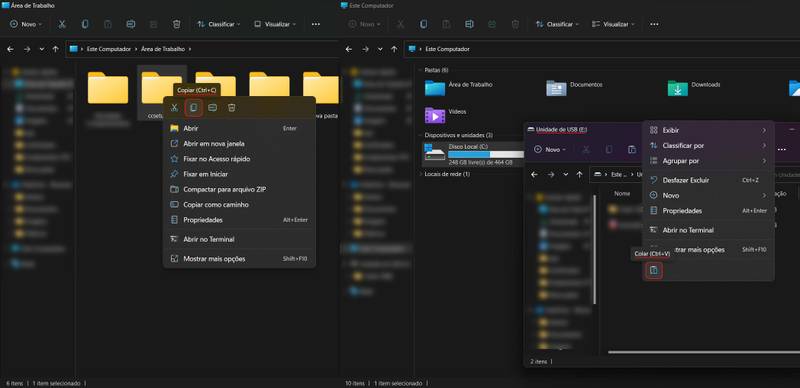This screenshot has width=800, height=388.
Task: Choose Abrir in the folder context menu
Action: point(239,128)
